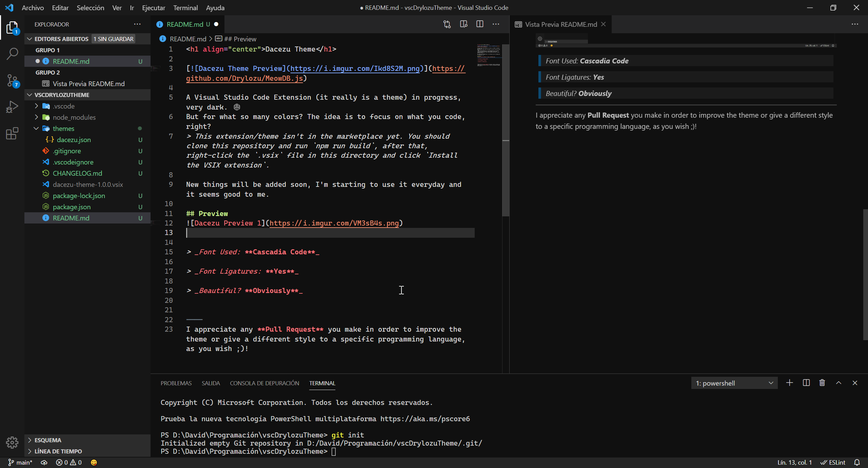Viewport: 868px width, 468px height.
Task: Click the unsaved dot on README.md tab
Action: [x=216, y=24]
